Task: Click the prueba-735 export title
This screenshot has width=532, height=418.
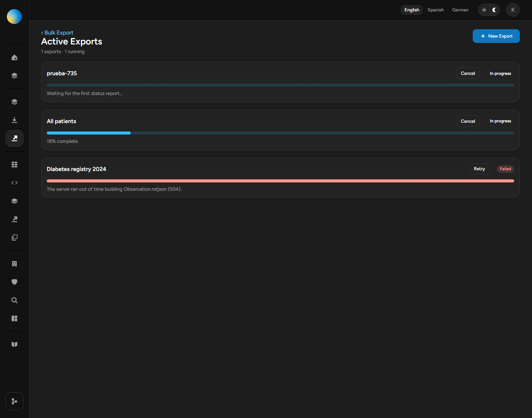Action: [62, 73]
